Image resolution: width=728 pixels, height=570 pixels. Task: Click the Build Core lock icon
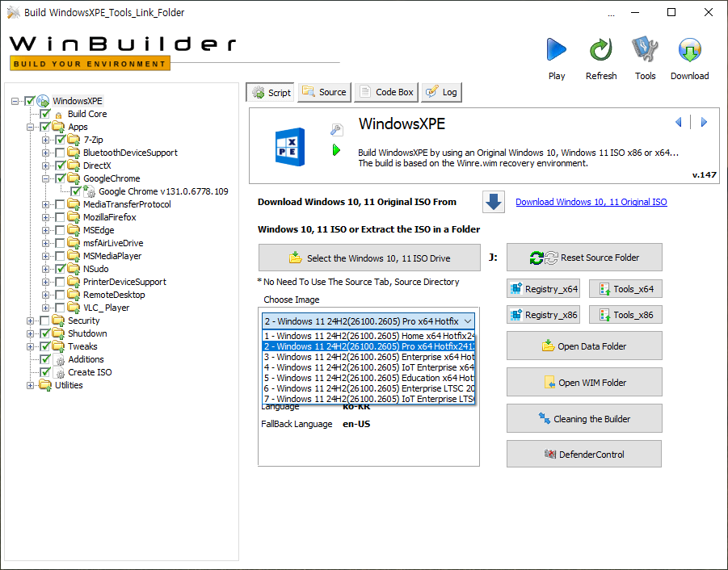(x=58, y=115)
